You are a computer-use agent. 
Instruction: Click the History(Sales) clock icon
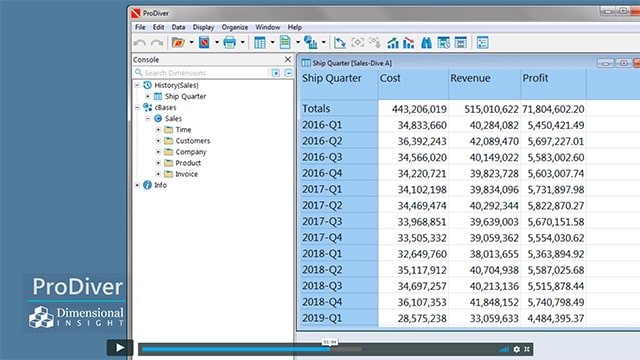tap(147, 85)
